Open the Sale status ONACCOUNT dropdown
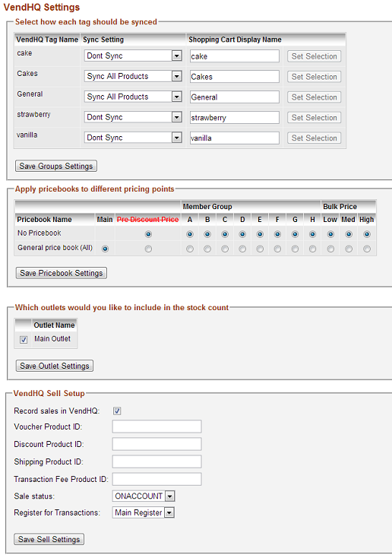 [x=144, y=496]
